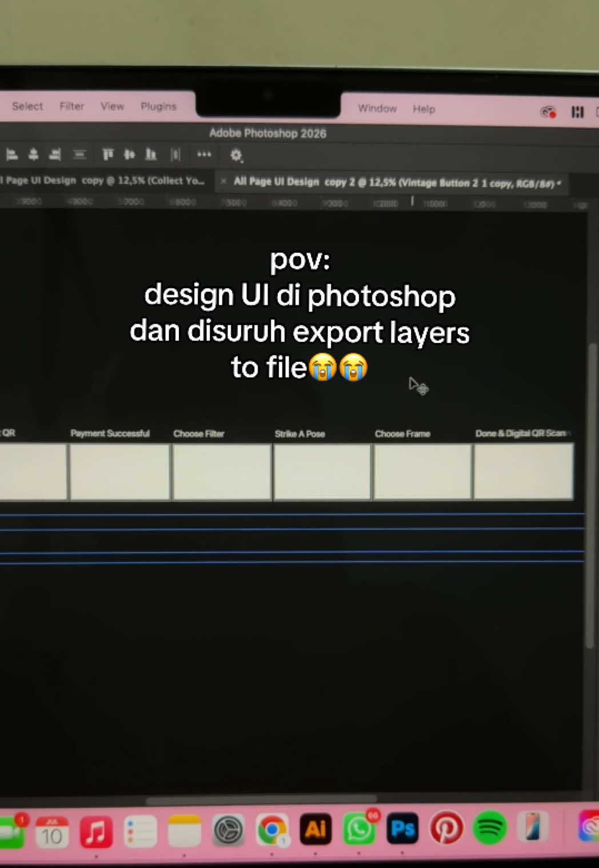Click the horizontal scrollbar below the canvas

pos(262,800)
